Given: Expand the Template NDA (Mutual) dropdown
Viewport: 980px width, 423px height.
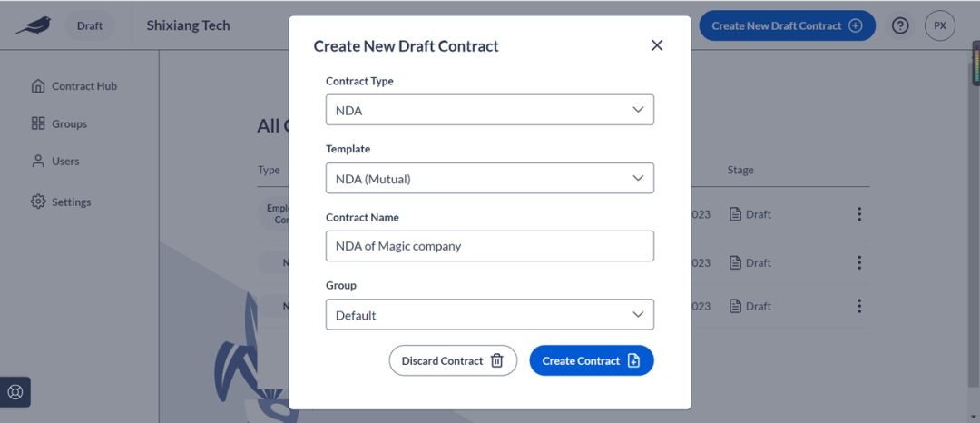Looking at the screenshot, I should coord(490,178).
